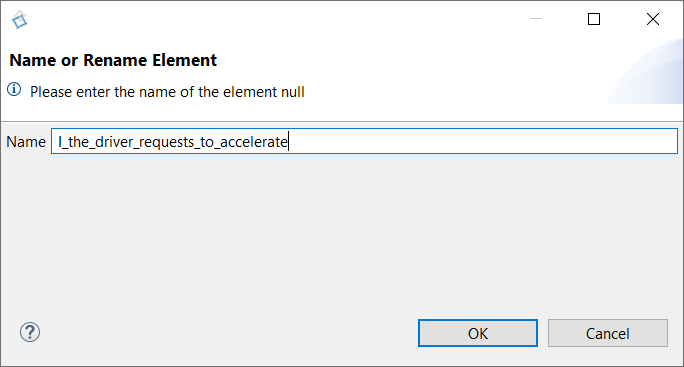Click the application icon in the title bar
This screenshot has width=684, height=367.
20,20
